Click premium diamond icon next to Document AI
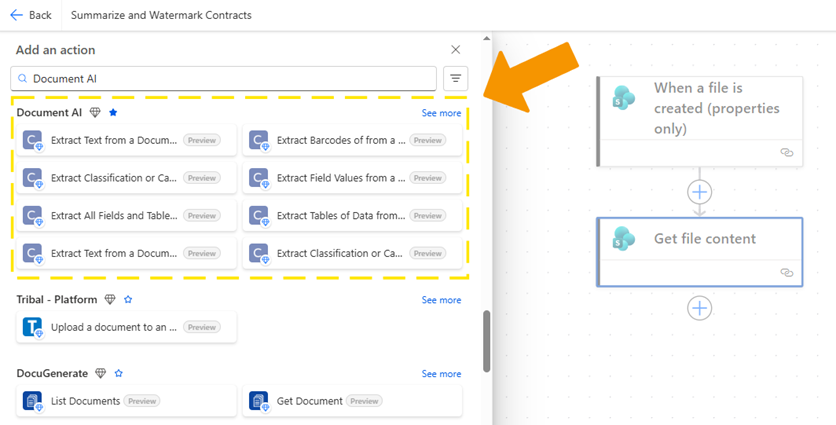The width and height of the screenshot is (836, 425). [95, 113]
